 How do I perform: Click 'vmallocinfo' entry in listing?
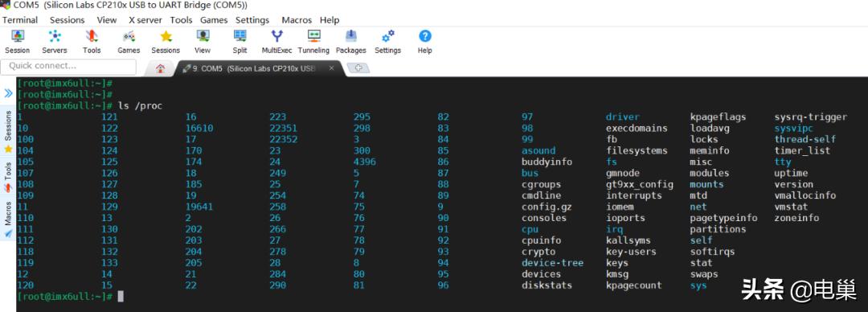805,195
